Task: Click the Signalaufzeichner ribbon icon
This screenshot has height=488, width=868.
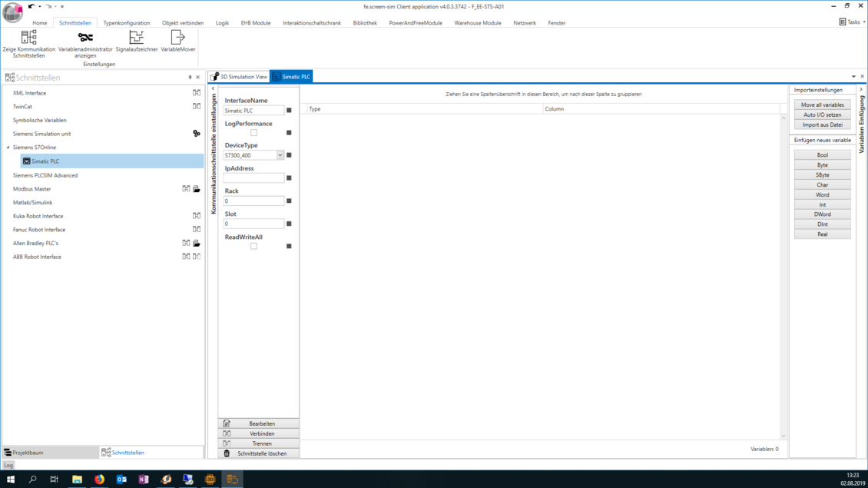Action: [137, 38]
